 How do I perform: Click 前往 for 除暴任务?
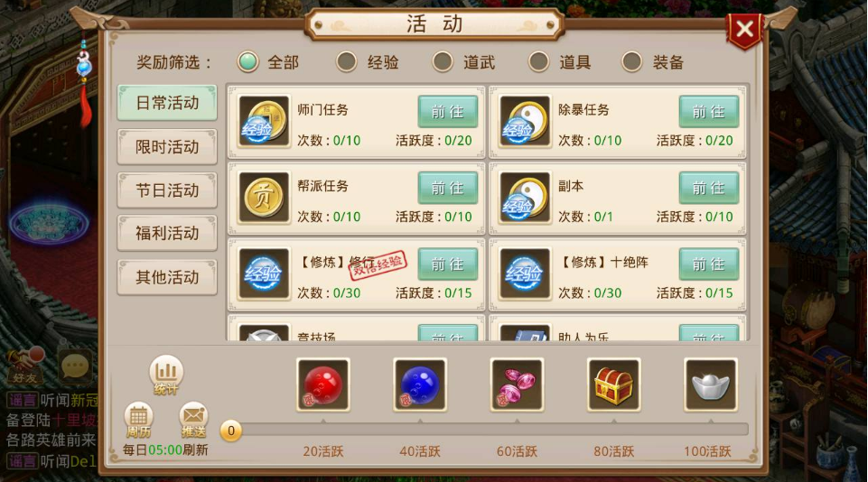pos(709,112)
